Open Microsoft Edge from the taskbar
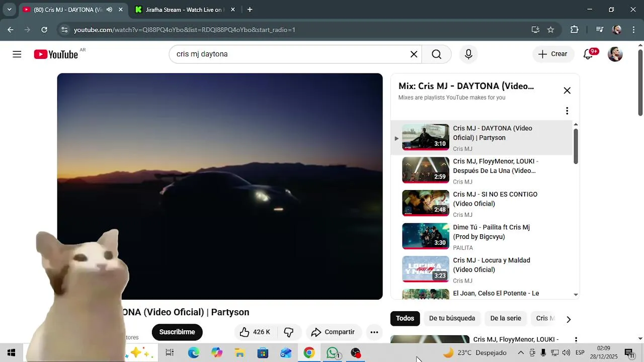644x362 pixels. 194,353
